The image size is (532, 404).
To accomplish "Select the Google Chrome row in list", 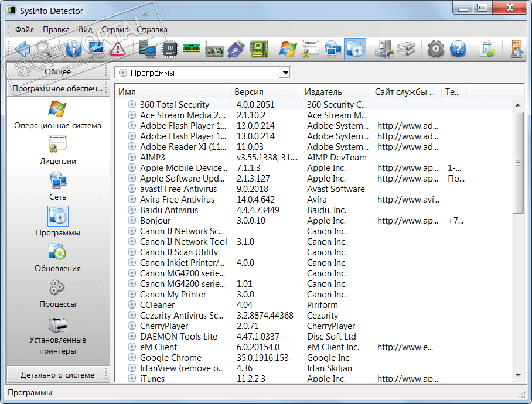I will [170, 358].
